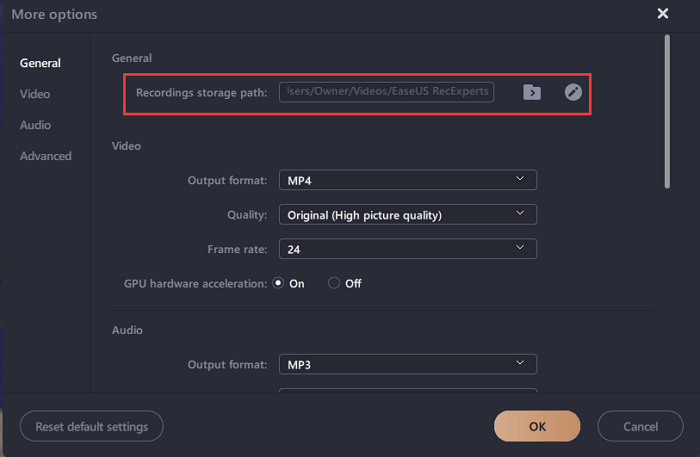The height and width of the screenshot is (457, 700).
Task: Open the audio Output format MP3 dropdown
Action: [407, 364]
